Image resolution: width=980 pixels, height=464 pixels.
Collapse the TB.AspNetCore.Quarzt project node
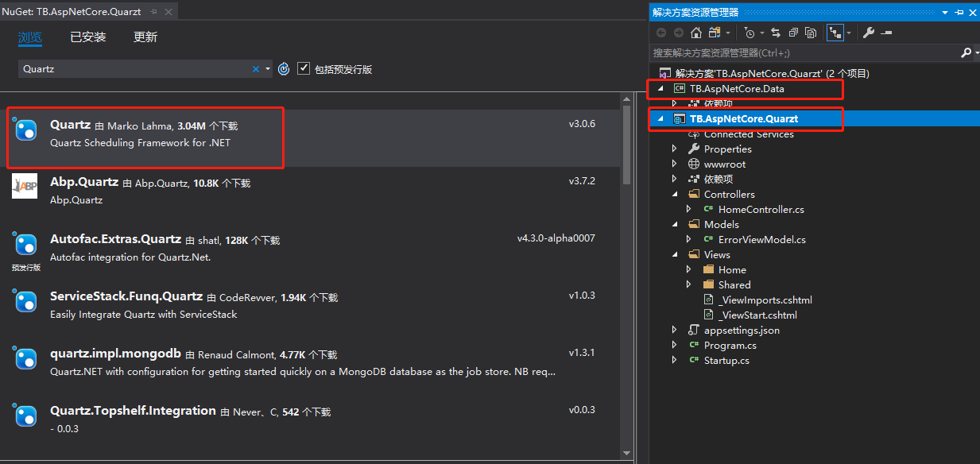click(660, 119)
